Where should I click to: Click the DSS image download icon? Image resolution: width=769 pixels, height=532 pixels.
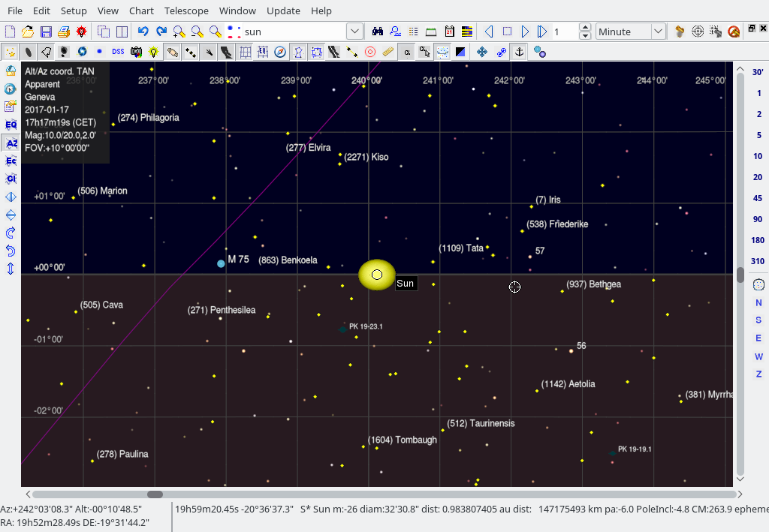click(118, 52)
